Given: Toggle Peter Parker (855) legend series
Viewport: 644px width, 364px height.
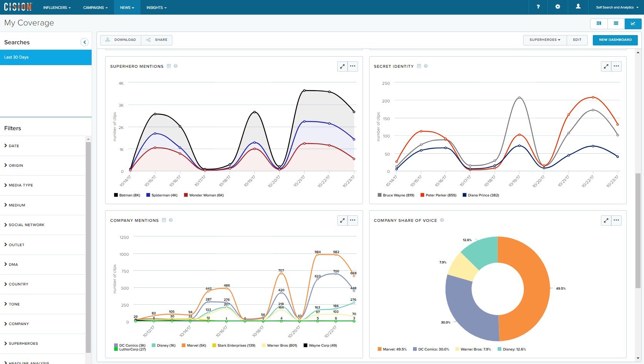Looking at the screenshot, I should [438, 195].
